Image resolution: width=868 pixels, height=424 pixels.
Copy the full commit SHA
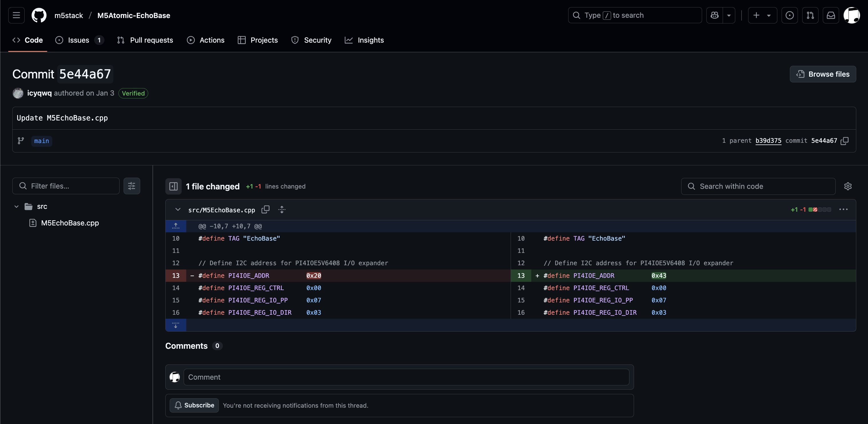pyautogui.click(x=845, y=141)
